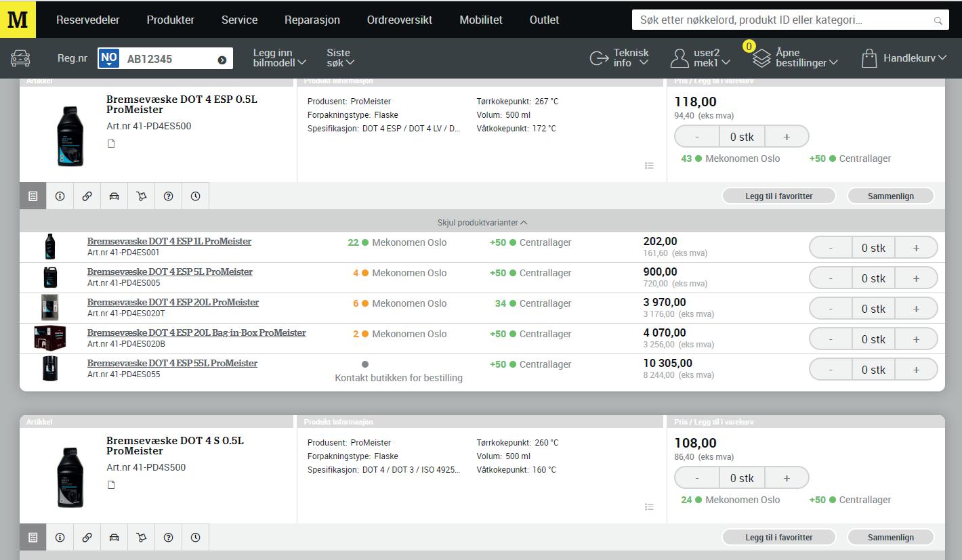Click the car icon beside Reg.nr
The image size is (962, 560).
click(x=20, y=58)
